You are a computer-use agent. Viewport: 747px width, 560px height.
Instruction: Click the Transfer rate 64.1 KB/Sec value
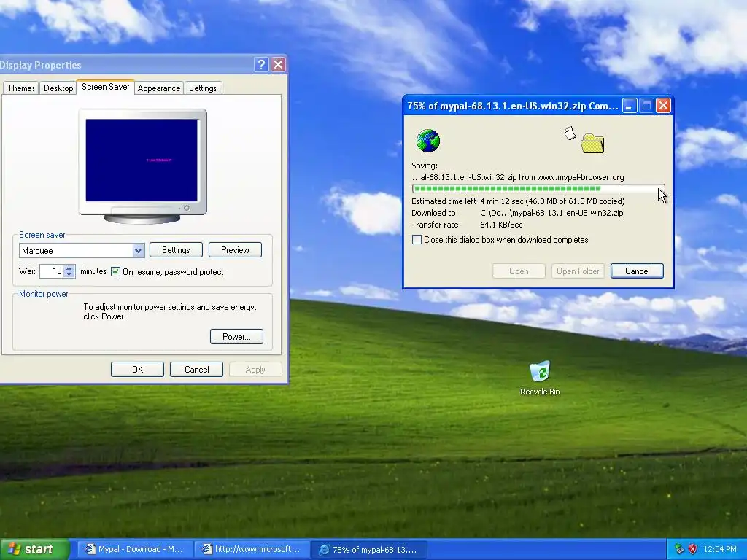pos(501,225)
